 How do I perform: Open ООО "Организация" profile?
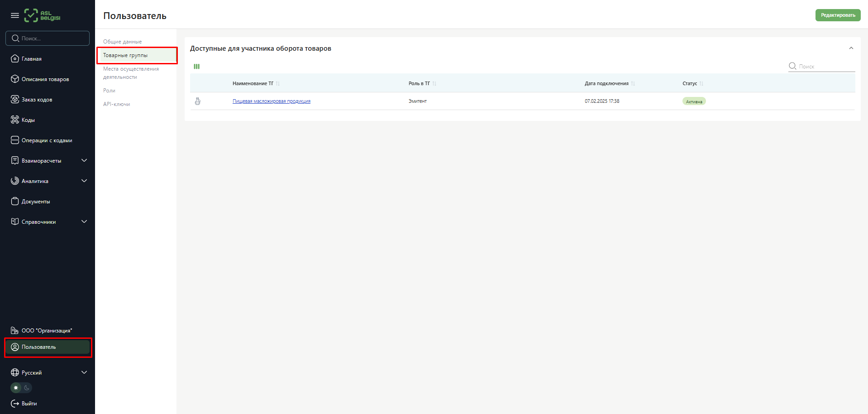coord(48,330)
